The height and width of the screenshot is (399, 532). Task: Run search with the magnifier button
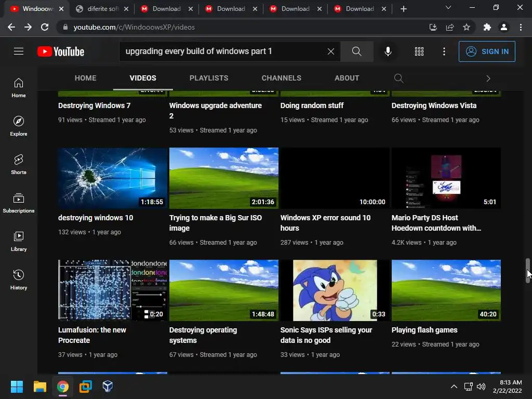pyautogui.click(x=356, y=51)
